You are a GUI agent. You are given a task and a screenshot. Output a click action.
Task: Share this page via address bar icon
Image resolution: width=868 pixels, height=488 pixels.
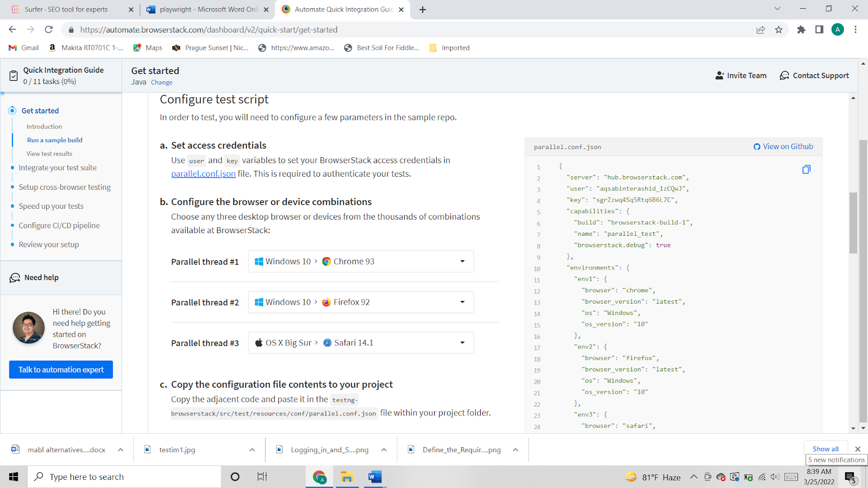[x=761, y=30]
